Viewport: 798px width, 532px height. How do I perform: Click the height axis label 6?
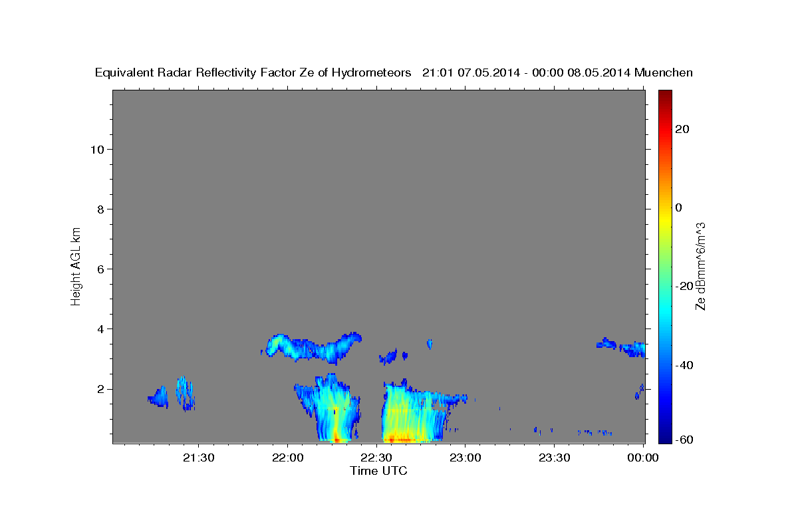click(x=100, y=269)
